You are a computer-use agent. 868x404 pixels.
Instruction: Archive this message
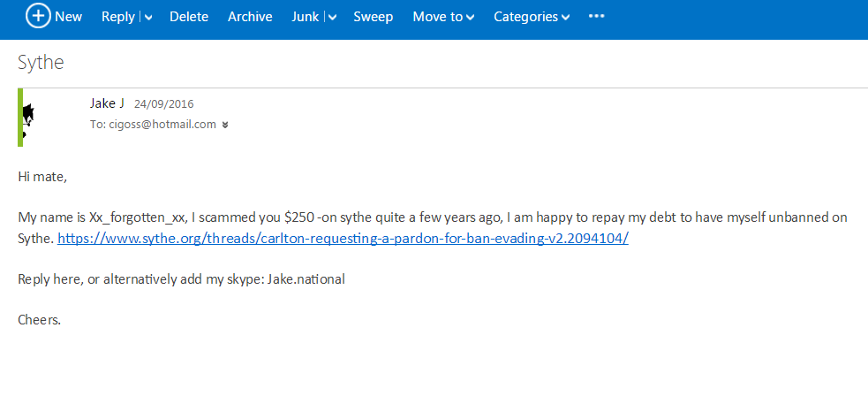pyautogui.click(x=250, y=17)
